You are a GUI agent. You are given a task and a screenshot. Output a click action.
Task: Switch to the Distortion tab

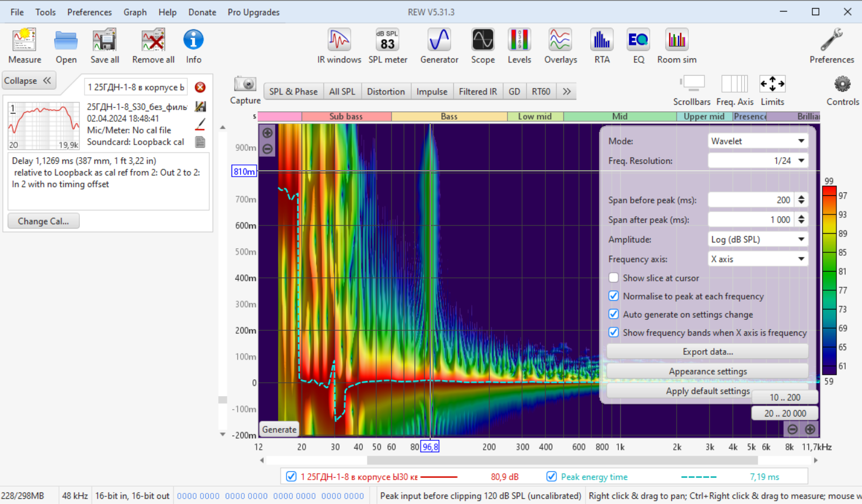pyautogui.click(x=386, y=91)
